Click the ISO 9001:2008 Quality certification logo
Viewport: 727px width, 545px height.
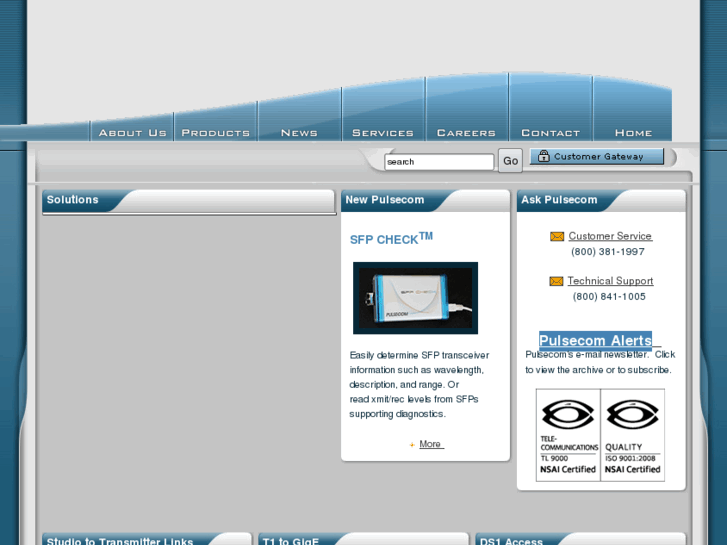632,435
